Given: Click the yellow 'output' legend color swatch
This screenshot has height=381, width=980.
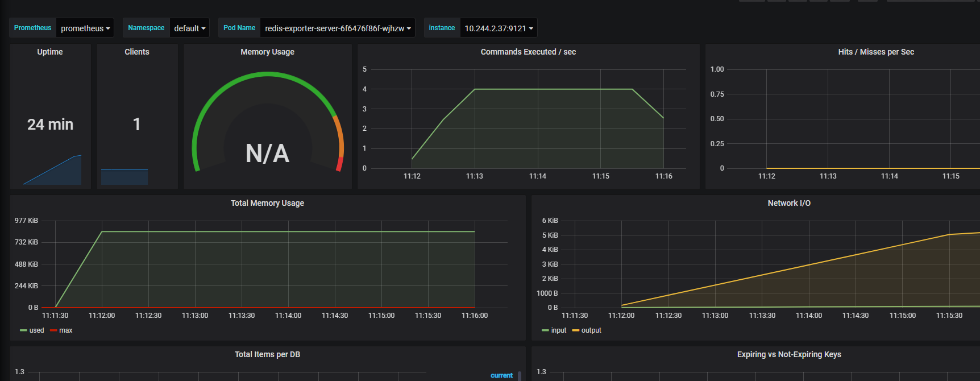Looking at the screenshot, I should pyautogui.click(x=575, y=330).
